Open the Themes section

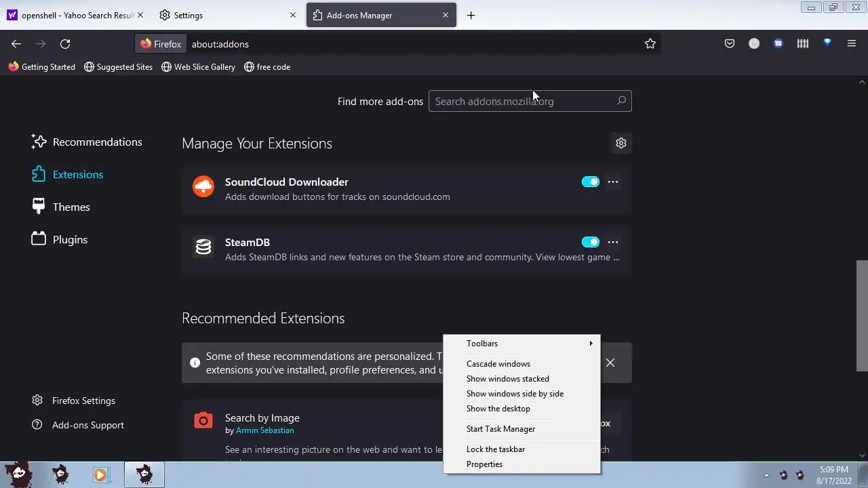coord(60,207)
